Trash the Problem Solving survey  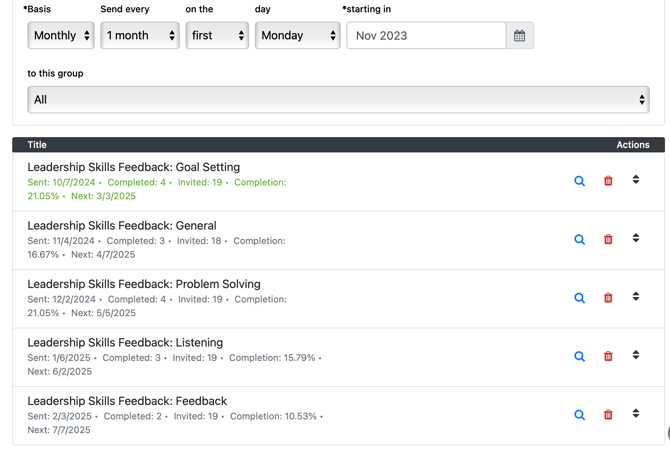point(608,298)
